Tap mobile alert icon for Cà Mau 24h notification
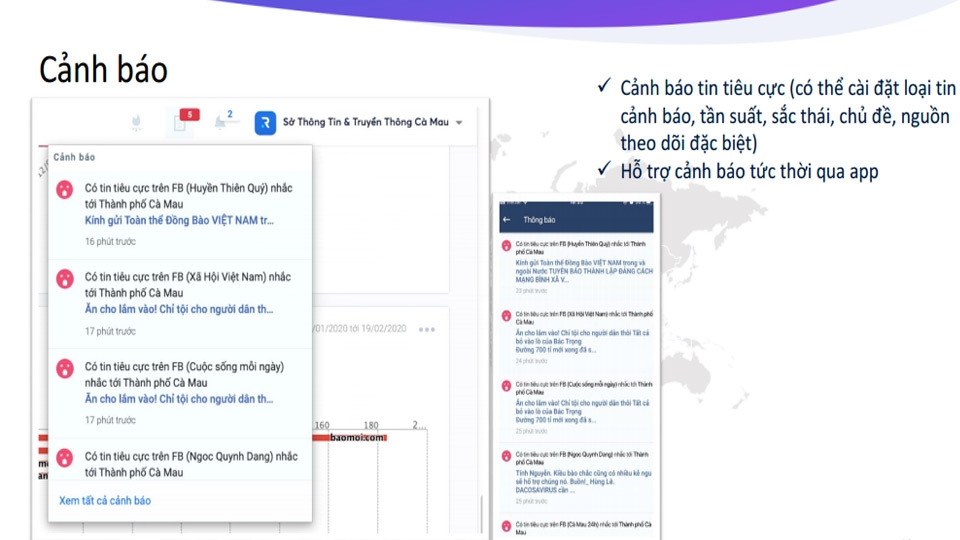Screen dimensions: 960x540 506,526
